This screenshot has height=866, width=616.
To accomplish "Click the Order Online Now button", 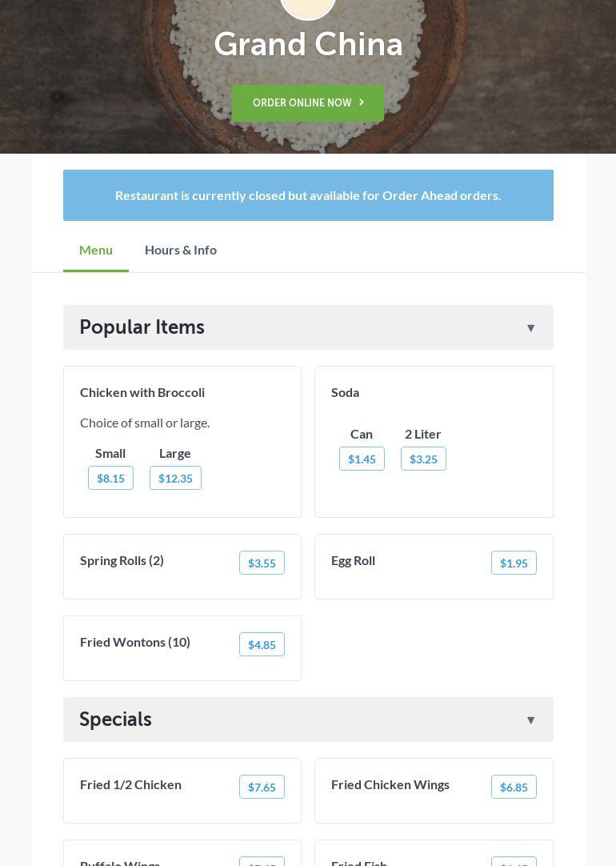I will 308,103.
